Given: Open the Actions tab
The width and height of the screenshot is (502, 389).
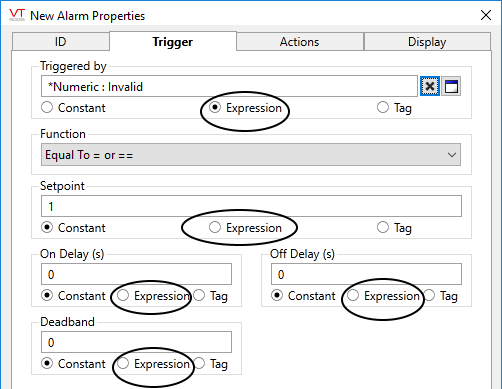Looking at the screenshot, I should pyautogui.click(x=299, y=42).
